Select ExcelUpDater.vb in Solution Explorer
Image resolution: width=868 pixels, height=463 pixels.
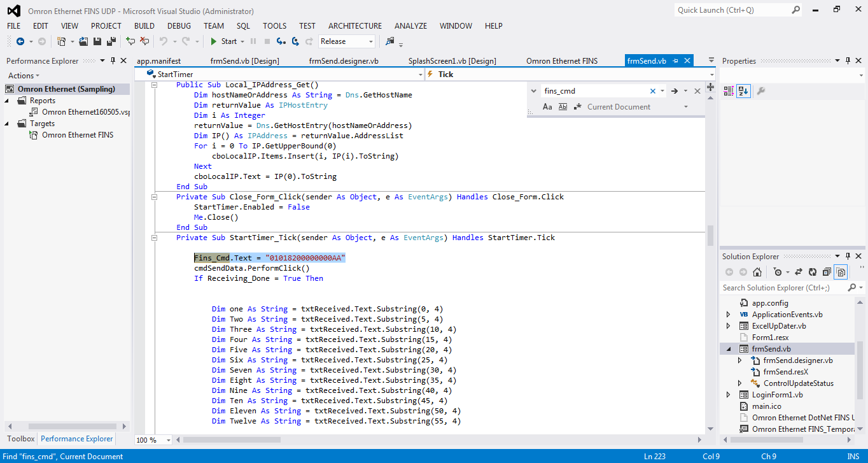(779, 326)
